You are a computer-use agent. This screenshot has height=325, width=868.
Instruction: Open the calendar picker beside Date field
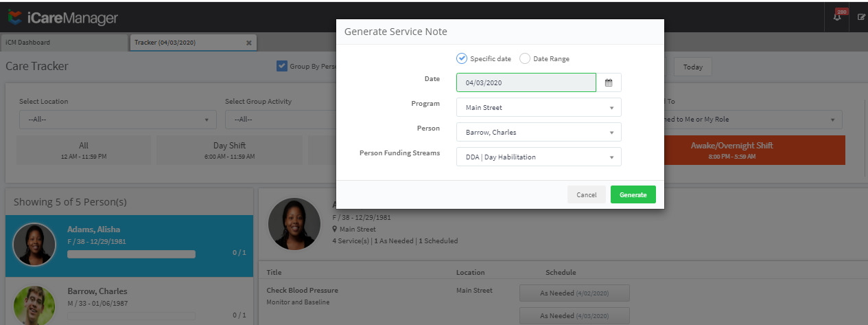coord(609,82)
